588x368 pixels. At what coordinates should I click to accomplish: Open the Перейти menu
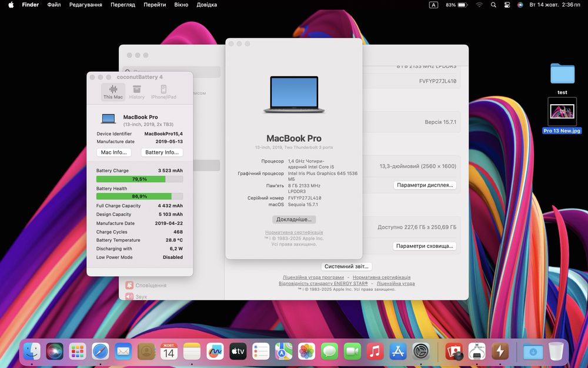(x=155, y=5)
